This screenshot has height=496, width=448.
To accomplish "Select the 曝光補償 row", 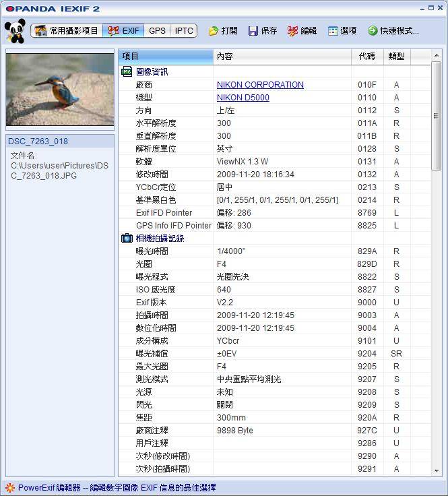I will point(275,354).
